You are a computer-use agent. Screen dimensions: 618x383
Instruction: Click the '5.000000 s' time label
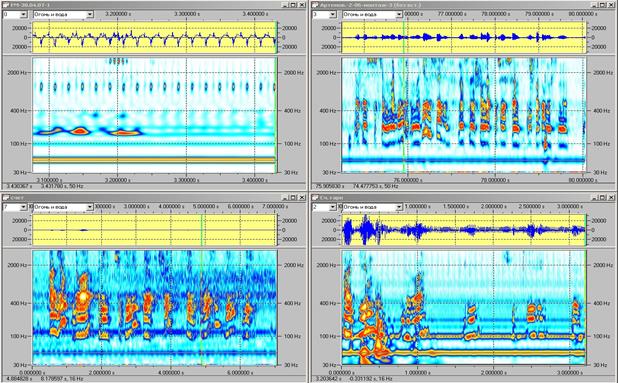click(x=205, y=206)
